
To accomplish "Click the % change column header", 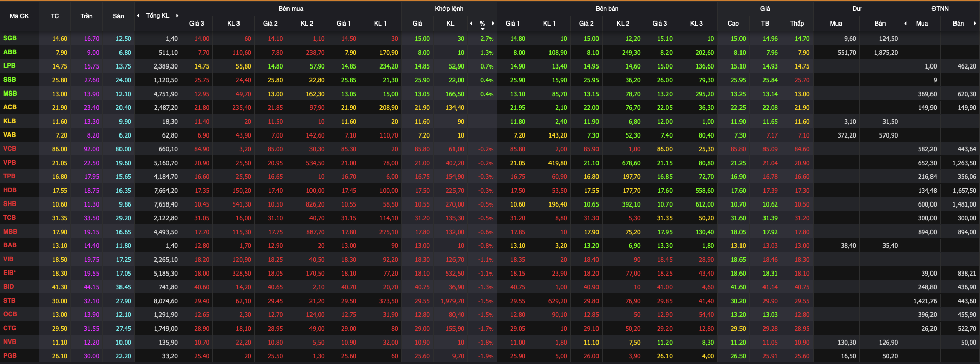I will [482, 24].
